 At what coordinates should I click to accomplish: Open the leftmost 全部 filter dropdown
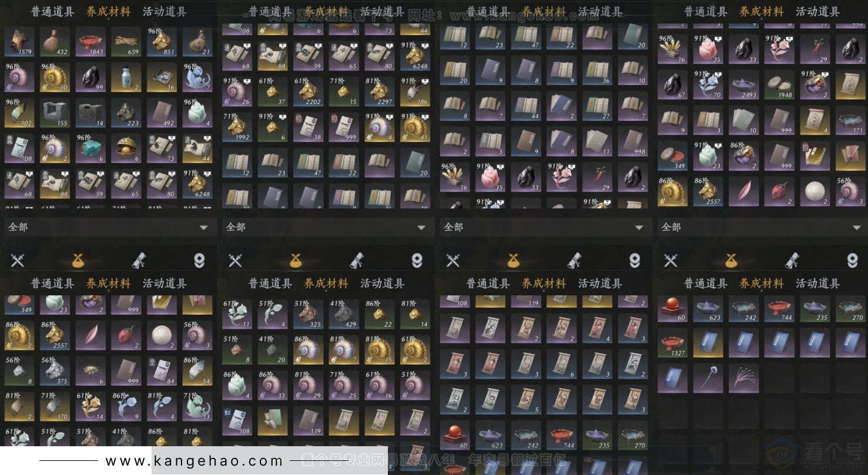click(x=109, y=227)
